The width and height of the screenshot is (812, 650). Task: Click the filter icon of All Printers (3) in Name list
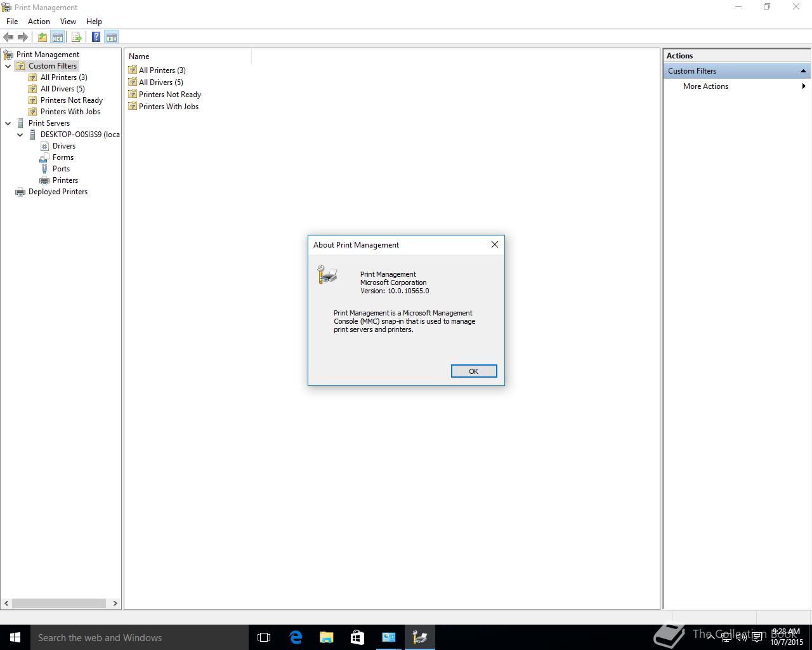coord(133,70)
